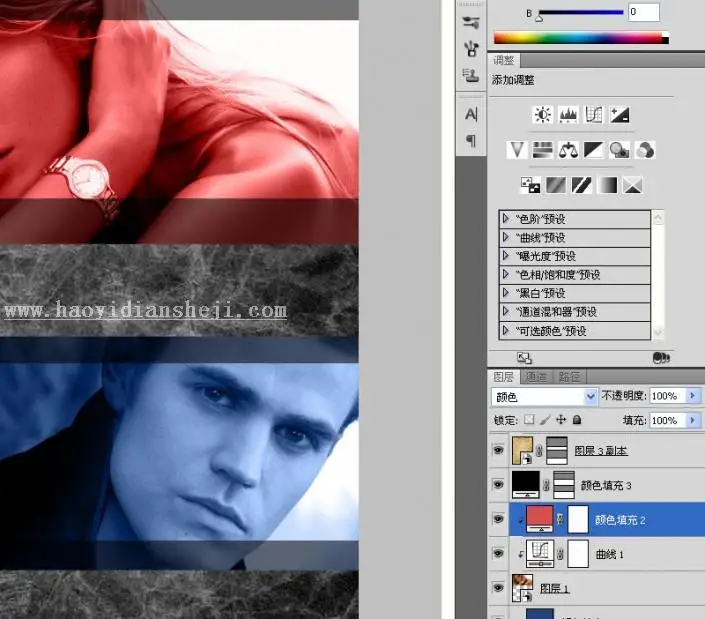This screenshot has height=619, width=705.
Task: Expand the "黑白"预设 presets group
Action: [506, 293]
